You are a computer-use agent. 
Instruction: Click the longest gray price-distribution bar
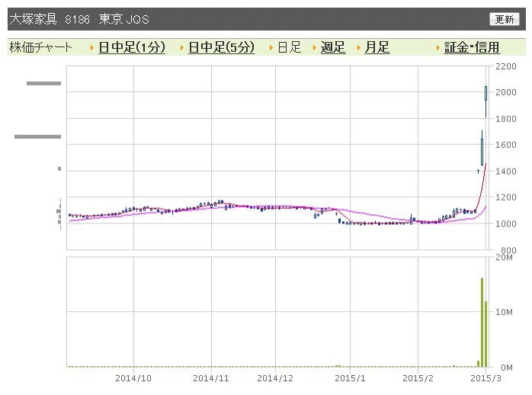point(37,136)
